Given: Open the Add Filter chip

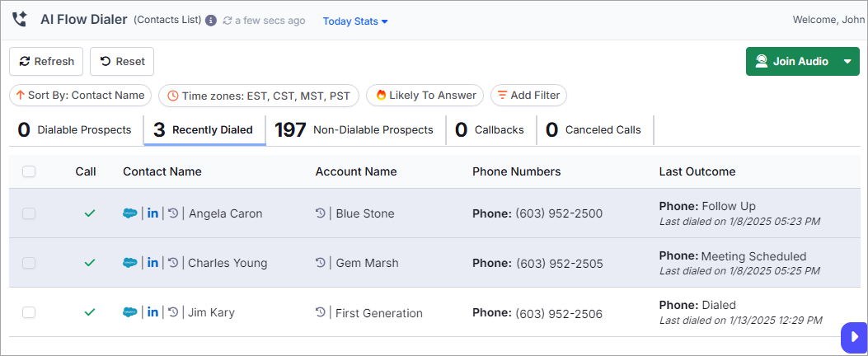Looking at the screenshot, I should tap(528, 96).
